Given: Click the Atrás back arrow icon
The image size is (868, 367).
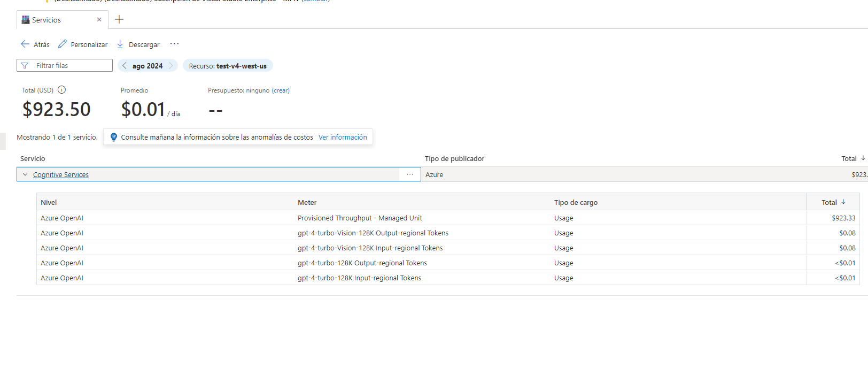Looking at the screenshot, I should 25,44.
